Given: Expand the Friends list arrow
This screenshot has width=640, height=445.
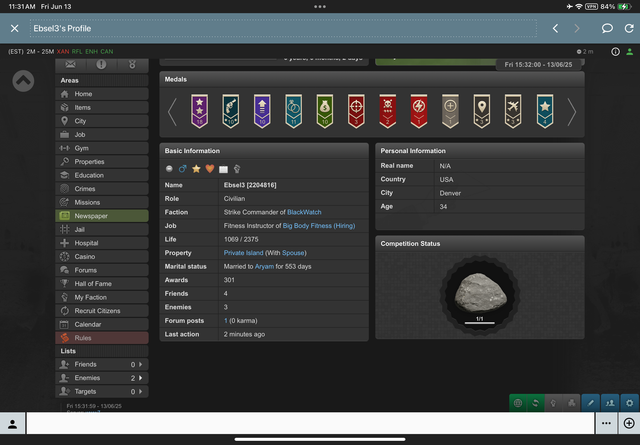Looking at the screenshot, I should [x=140, y=364].
